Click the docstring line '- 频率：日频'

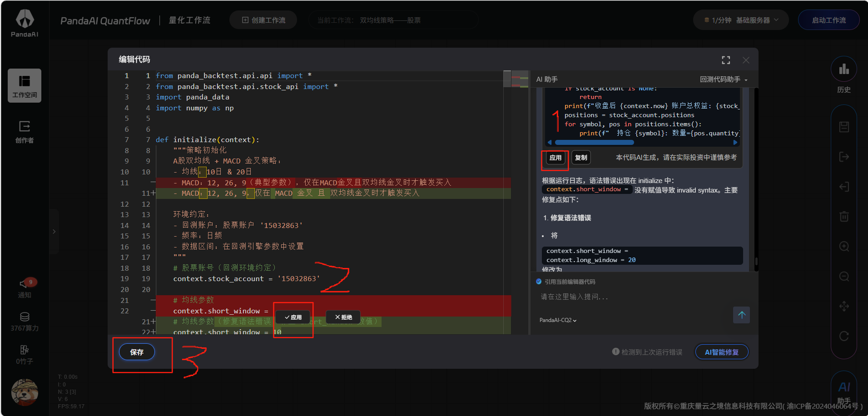pos(198,236)
